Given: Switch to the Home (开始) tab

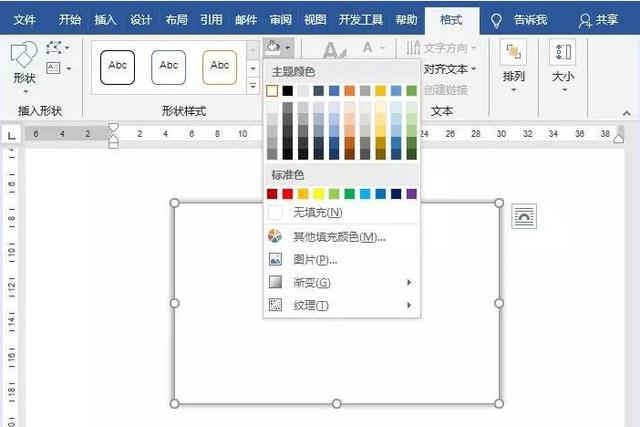Looking at the screenshot, I should point(69,20).
